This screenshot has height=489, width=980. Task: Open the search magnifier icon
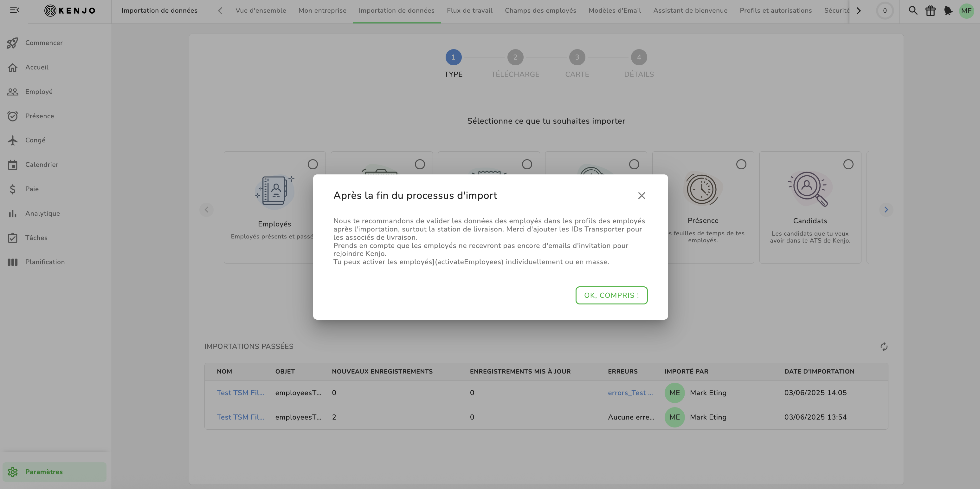tap(913, 11)
